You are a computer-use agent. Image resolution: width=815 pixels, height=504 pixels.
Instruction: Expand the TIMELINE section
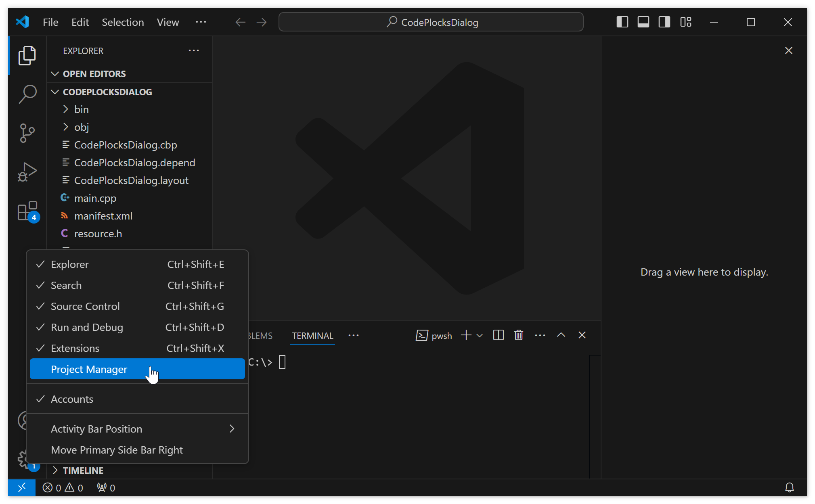pos(130,470)
